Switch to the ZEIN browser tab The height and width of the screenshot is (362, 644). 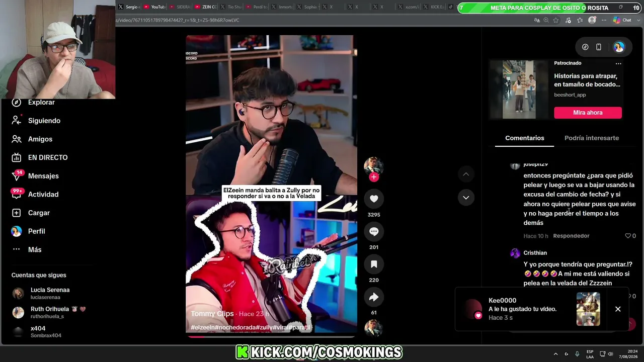(205, 7)
